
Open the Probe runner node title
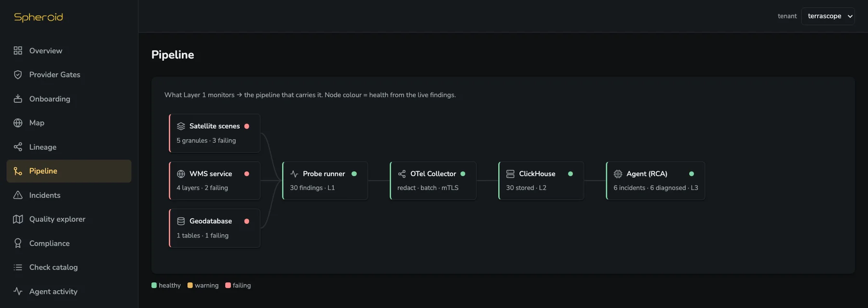click(324, 174)
